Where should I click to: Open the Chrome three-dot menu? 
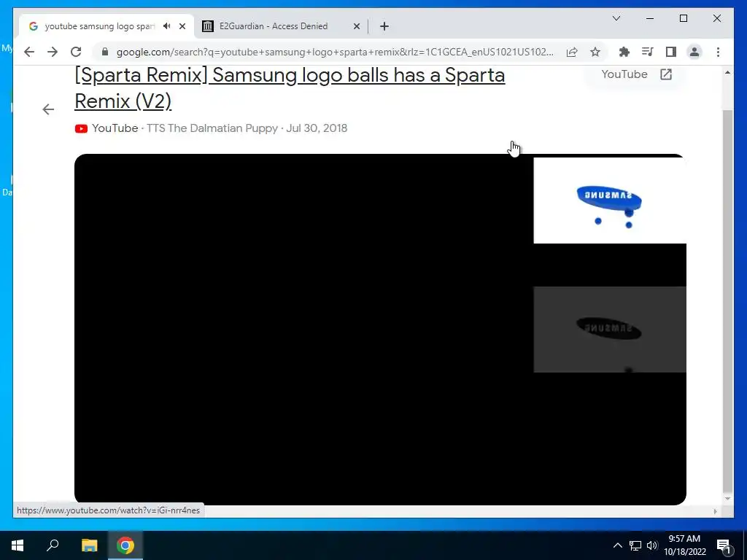pyautogui.click(x=718, y=52)
